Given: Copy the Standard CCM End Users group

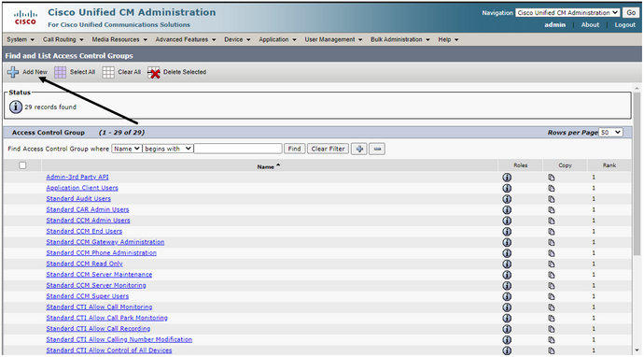Looking at the screenshot, I should pyautogui.click(x=552, y=232).
